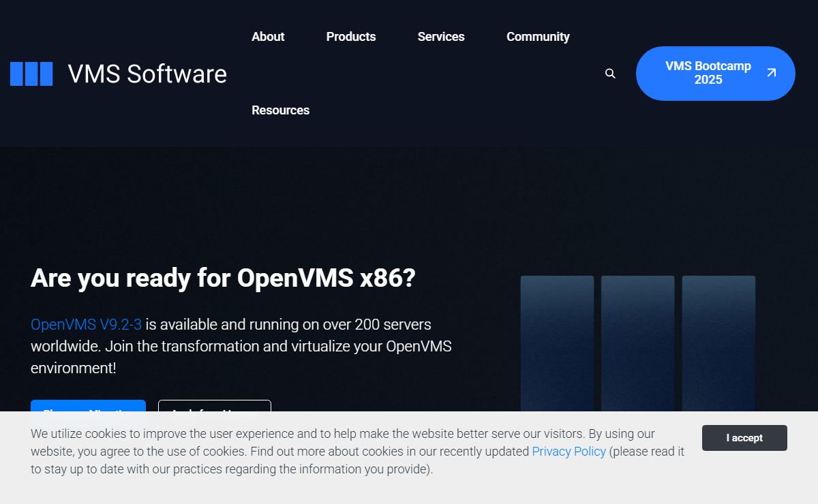Expand the Services navigation menu
Screen dimensions: 818x504
point(441,37)
